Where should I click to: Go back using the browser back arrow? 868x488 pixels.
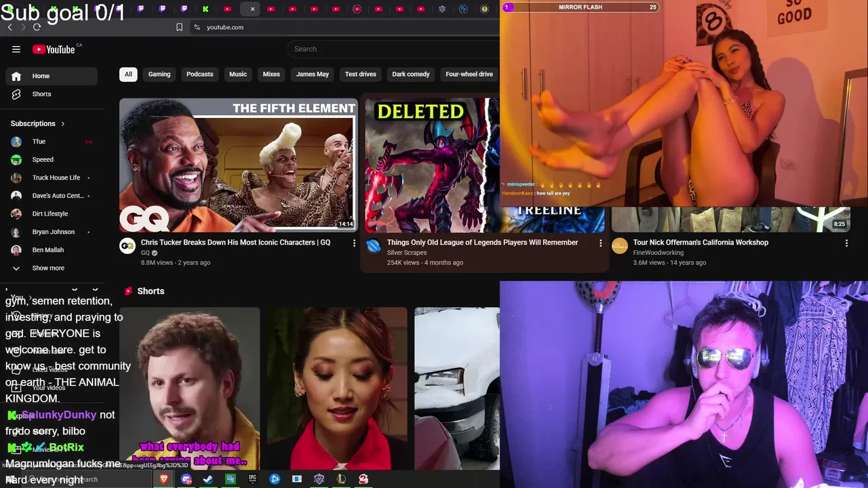[x=9, y=27]
